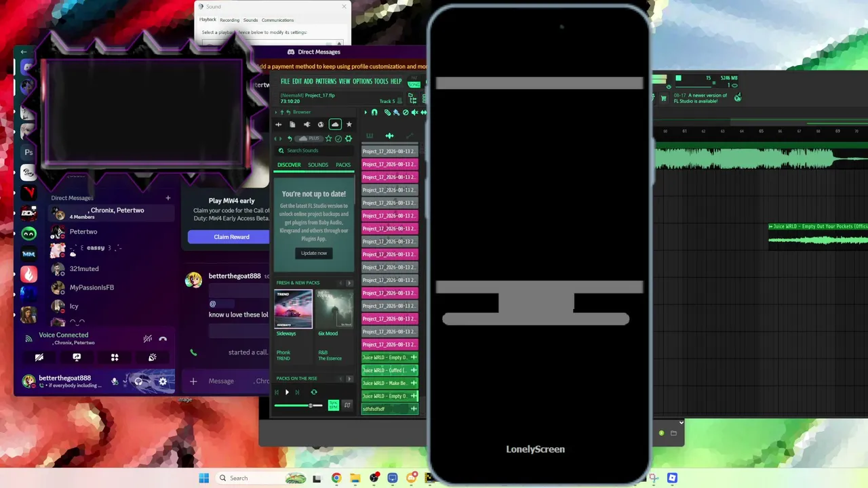Select the Juice WRLD - Cuffed clip
The image size is (868, 488).
point(390,370)
